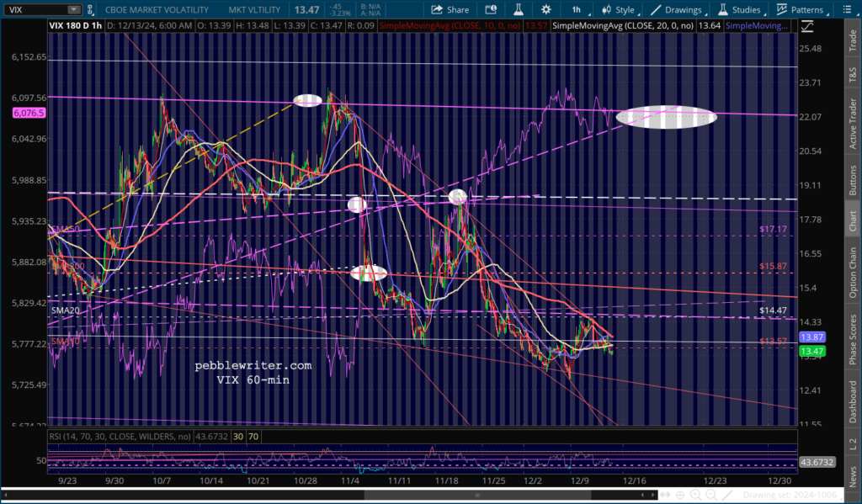Open the Active Trader side tab
Image resolution: width=862 pixels, height=504 pixels.
854,123
